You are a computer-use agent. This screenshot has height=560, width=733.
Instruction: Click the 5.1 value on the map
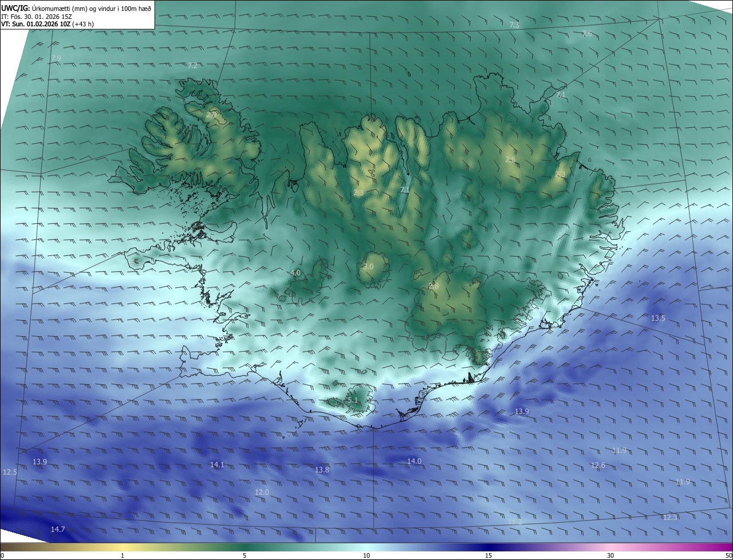353,401
